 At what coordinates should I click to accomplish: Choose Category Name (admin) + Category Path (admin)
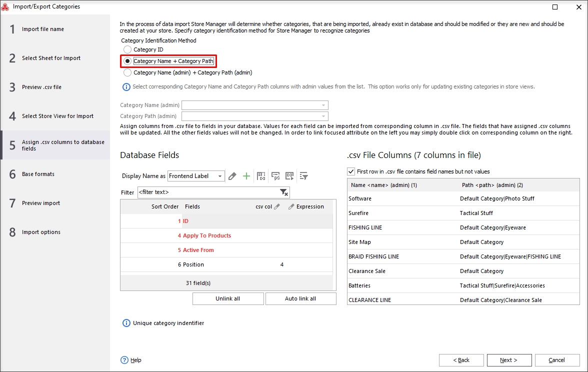(127, 73)
